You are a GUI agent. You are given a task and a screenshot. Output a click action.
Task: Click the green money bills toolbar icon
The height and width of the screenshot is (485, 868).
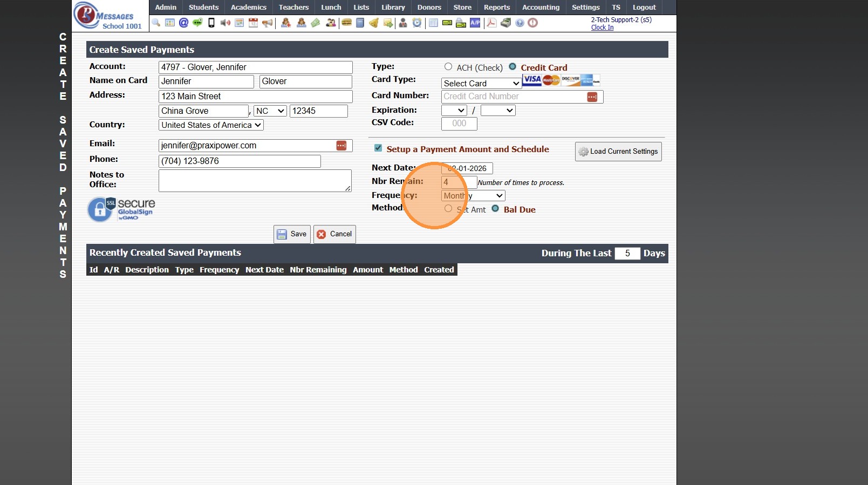click(x=316, y=23)
